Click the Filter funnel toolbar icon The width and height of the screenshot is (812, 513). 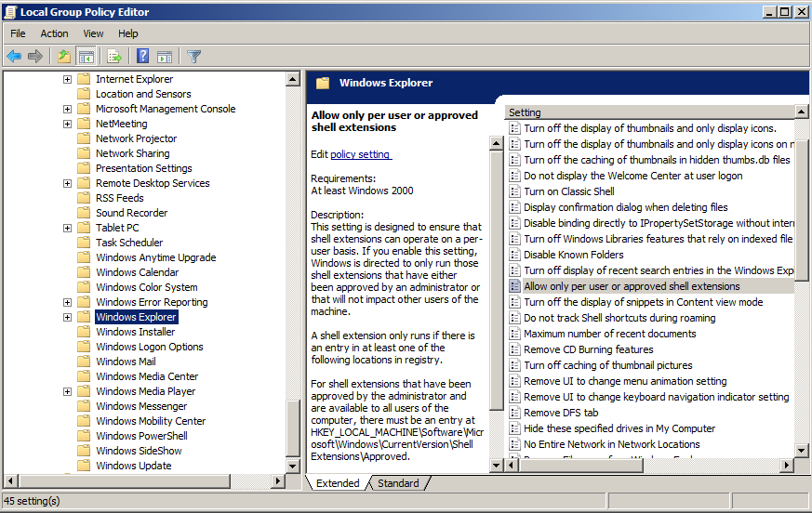click(193, 56)
